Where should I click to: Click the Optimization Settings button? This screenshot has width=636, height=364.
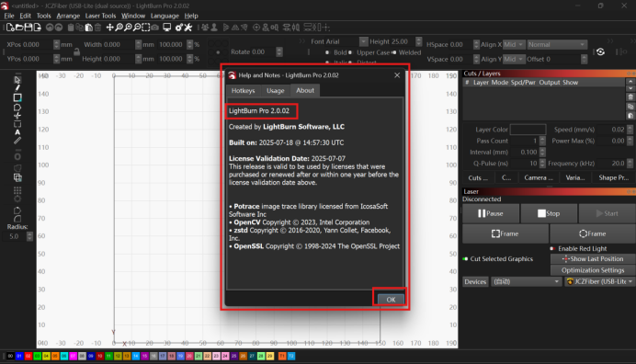tap(593, 270)
